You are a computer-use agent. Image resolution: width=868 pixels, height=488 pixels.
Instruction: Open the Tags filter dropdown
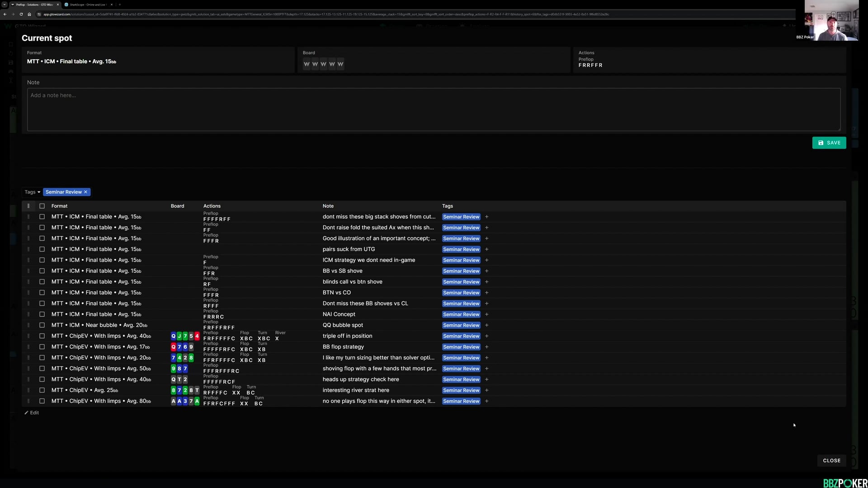click(x=32, y=192)
